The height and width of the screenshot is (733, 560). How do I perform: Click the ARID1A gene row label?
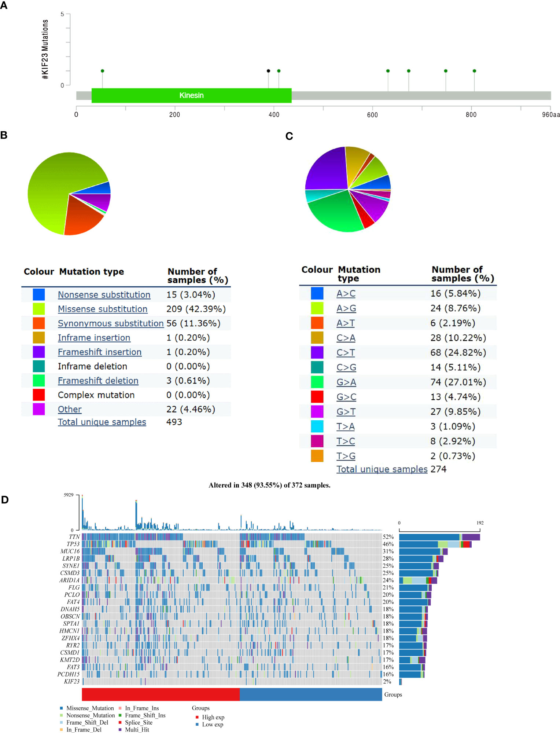tap(69, 580)
